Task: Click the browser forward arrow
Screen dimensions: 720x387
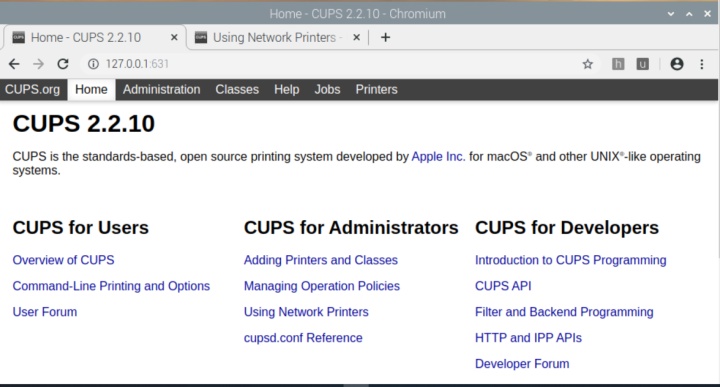Action: tap(39, 64)
